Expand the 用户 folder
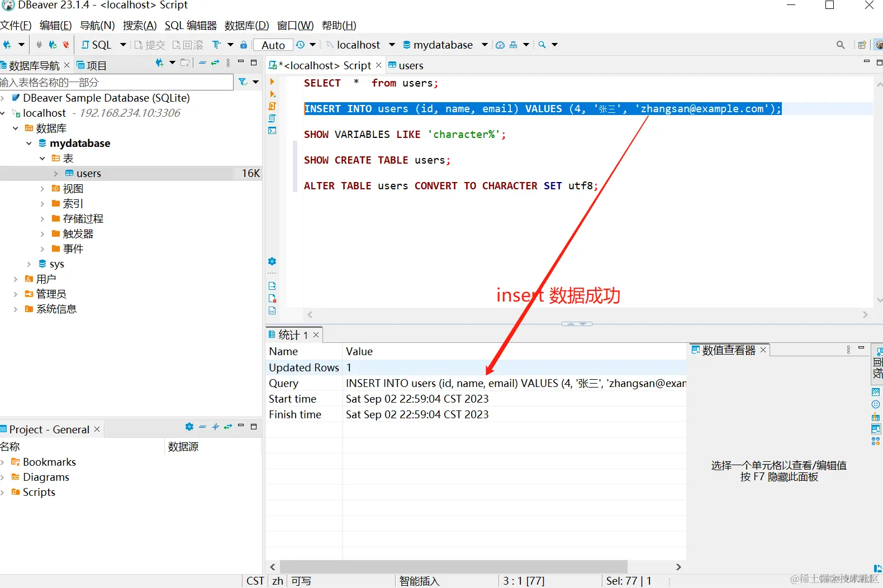The height and width of the screenshot is (588, 883). click(x=16, y=279)
